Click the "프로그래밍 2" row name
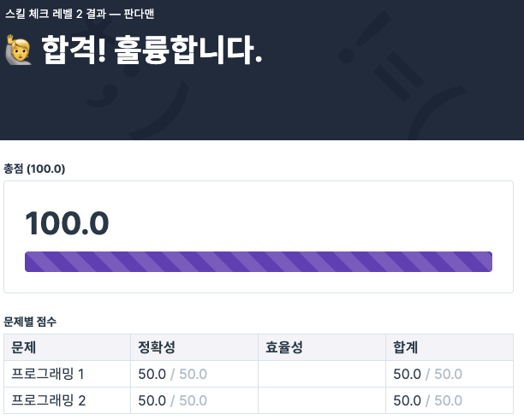 [48, 400]
